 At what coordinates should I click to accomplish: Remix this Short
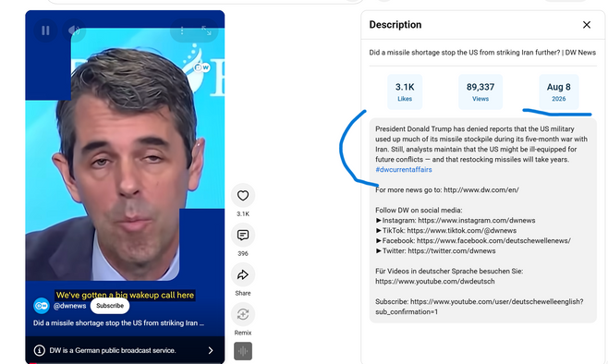pyautogui.click(x=243, y=314)
